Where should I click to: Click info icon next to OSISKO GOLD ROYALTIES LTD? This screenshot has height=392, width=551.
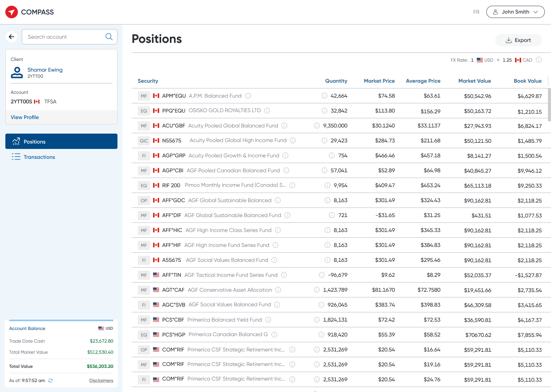267,111
